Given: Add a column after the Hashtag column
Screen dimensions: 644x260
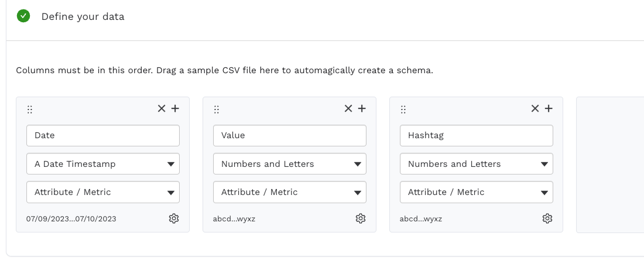Looking at the screenshot, I should pos(549,108).
